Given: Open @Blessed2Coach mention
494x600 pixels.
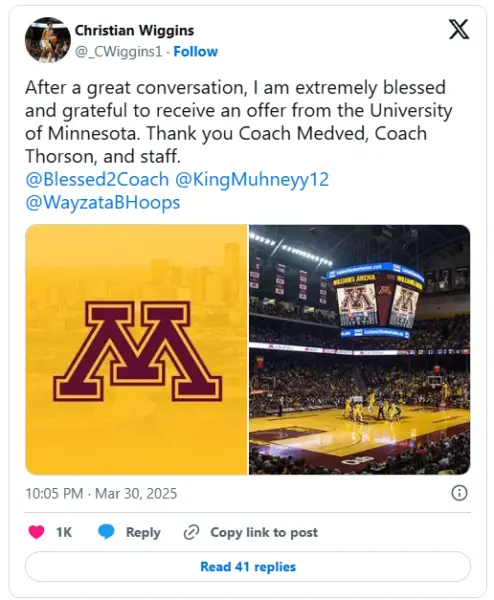Looking at the screenshot, I should click(97, 179).
